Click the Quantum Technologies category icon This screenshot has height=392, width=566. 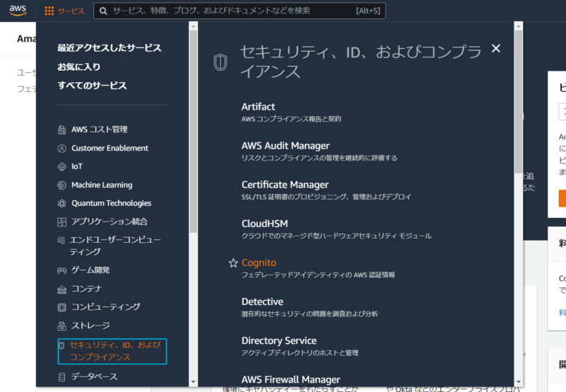(62, 204)
